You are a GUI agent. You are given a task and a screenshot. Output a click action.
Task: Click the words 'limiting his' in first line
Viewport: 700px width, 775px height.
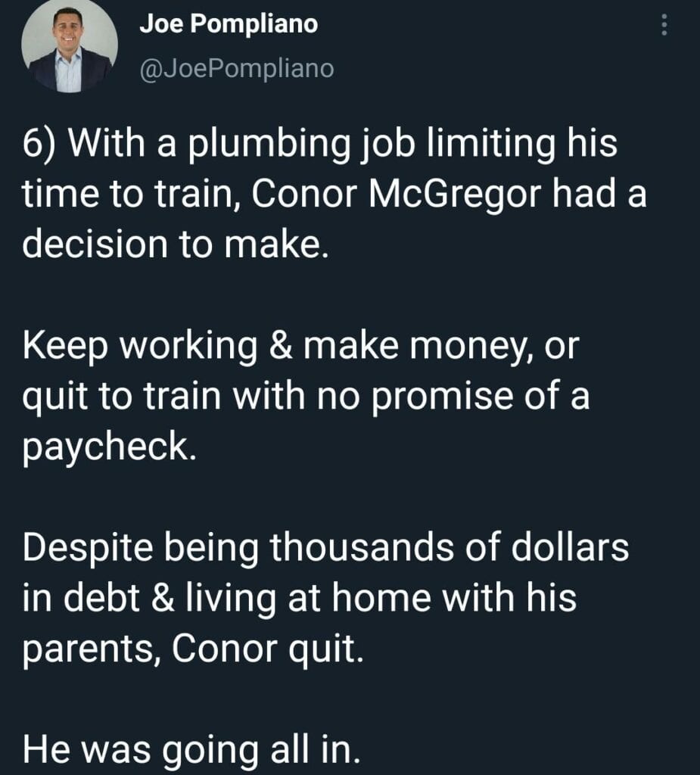[x=521, y=145]
